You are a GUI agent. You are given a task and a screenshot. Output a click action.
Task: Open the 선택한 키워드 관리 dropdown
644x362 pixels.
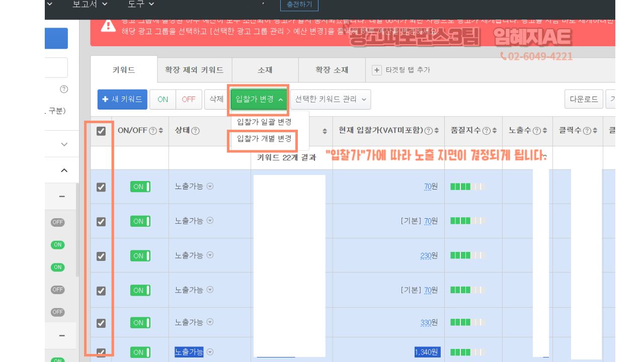tap(331, 100)
